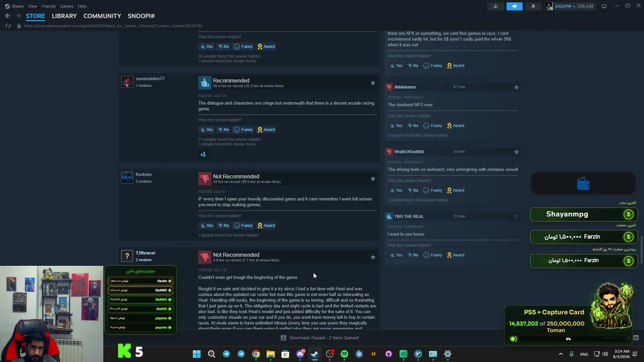Open Spotify from the taskbar
Viewport: 644px width, 362px height.
344,354
